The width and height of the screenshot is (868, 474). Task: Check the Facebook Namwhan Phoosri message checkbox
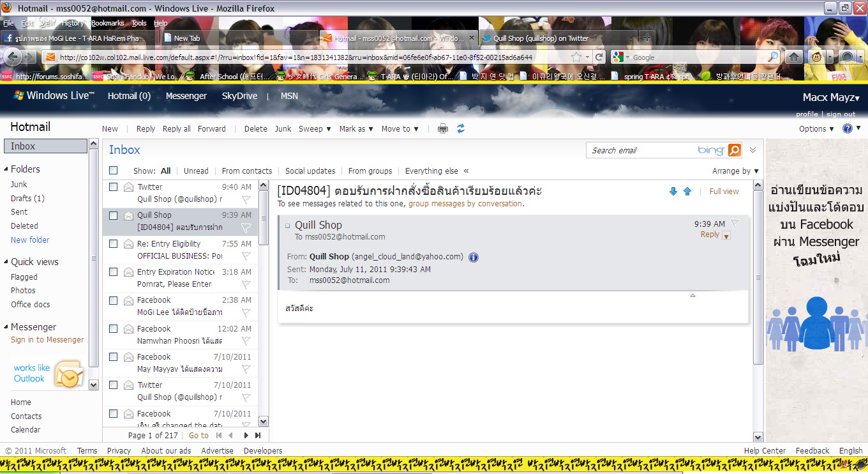[114, 328]
